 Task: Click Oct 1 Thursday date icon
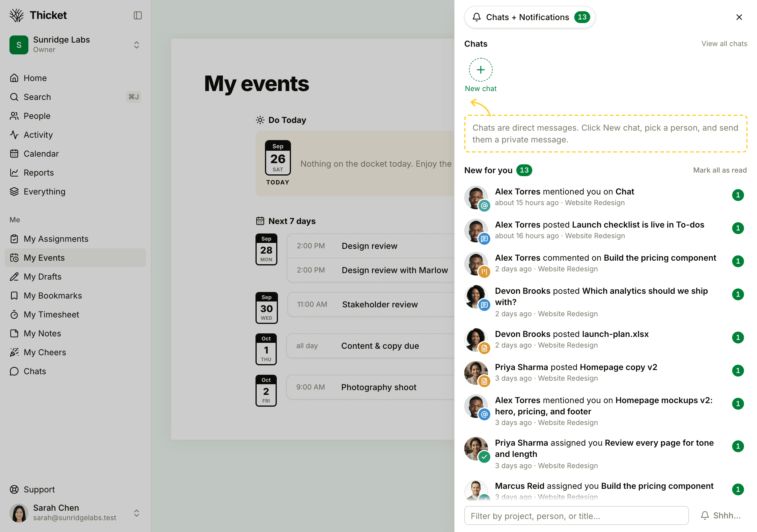tap(266, 349)
